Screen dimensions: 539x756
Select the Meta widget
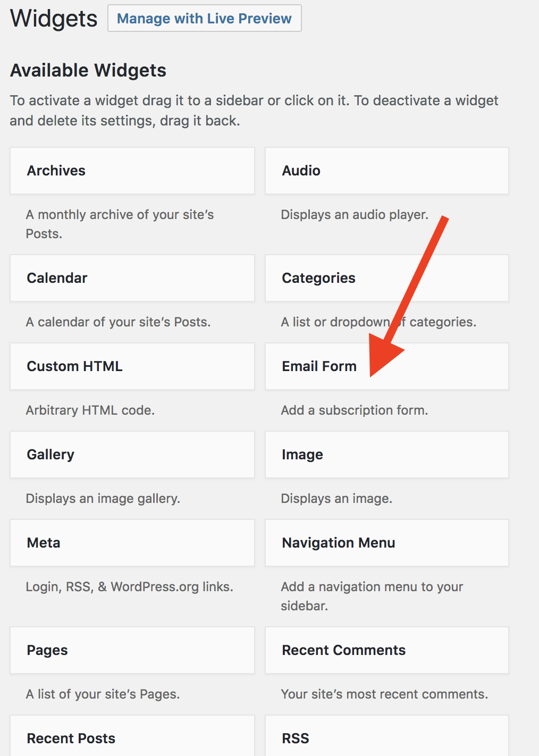(132, 542)
